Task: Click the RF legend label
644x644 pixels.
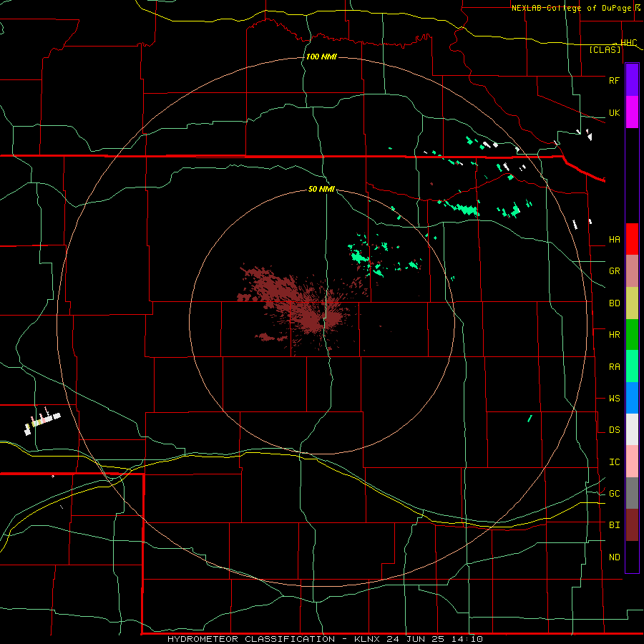Action: 614,80
